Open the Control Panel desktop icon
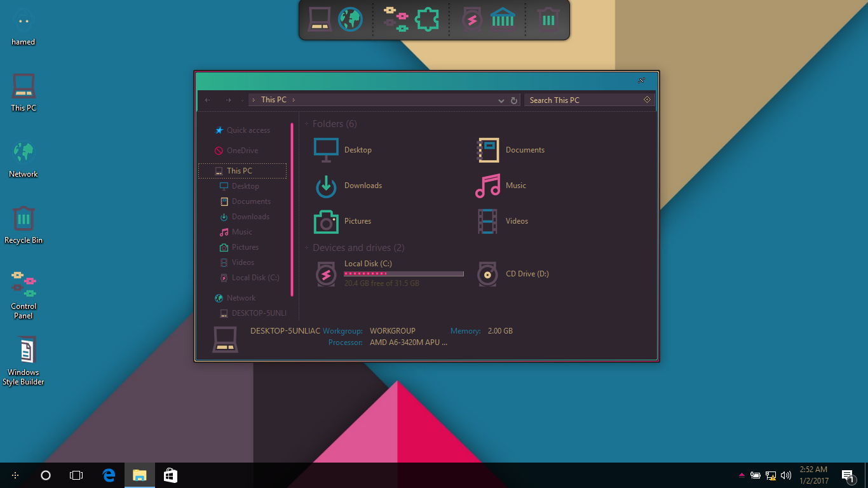Viewport: 868px width, 488px height. (24, 294)
